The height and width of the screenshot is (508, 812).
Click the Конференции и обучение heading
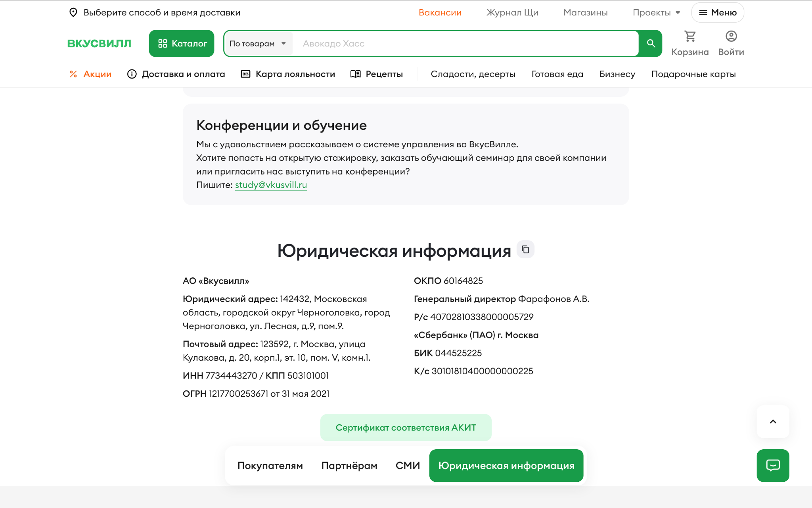[282, 125]
